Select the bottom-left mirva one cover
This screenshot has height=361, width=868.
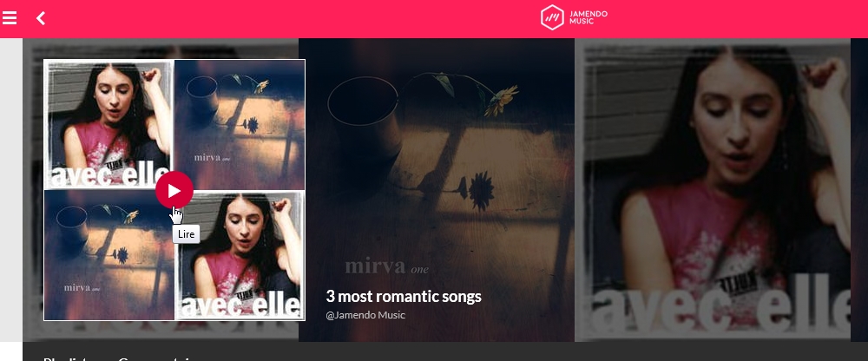[x=109, y=255]
